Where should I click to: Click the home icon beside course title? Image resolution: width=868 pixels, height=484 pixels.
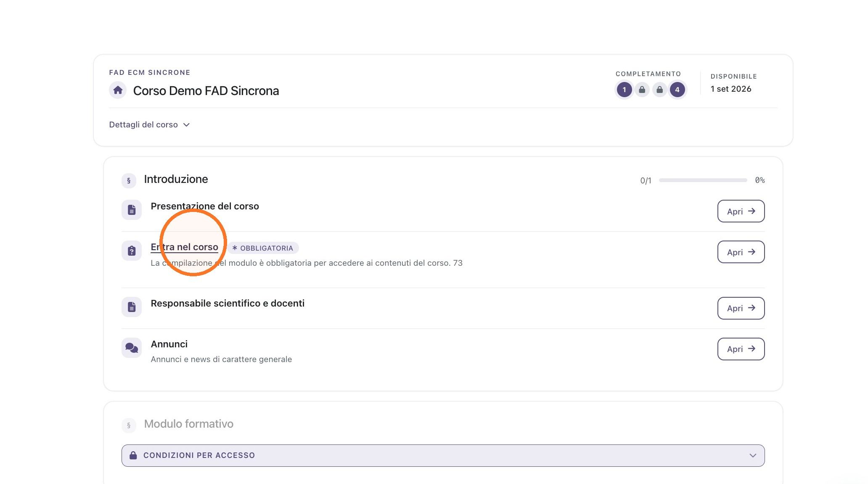click(118, 90)
